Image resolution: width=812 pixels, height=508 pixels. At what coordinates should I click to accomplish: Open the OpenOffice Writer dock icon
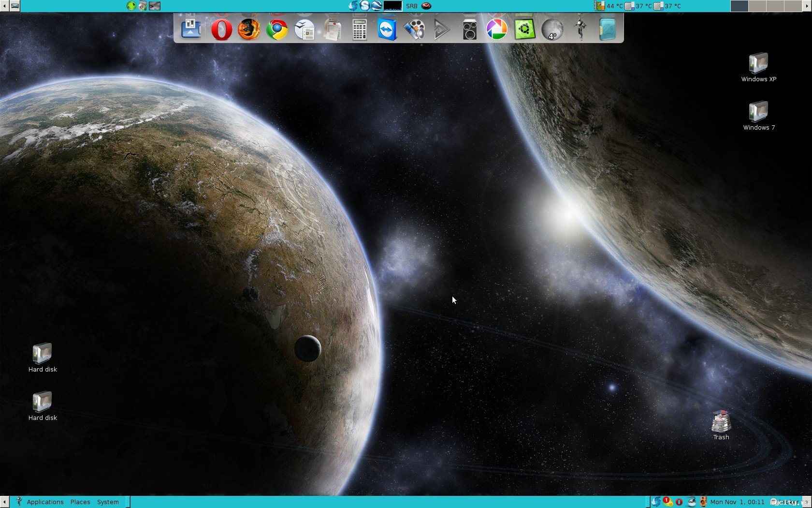click(x=304, y=30)
